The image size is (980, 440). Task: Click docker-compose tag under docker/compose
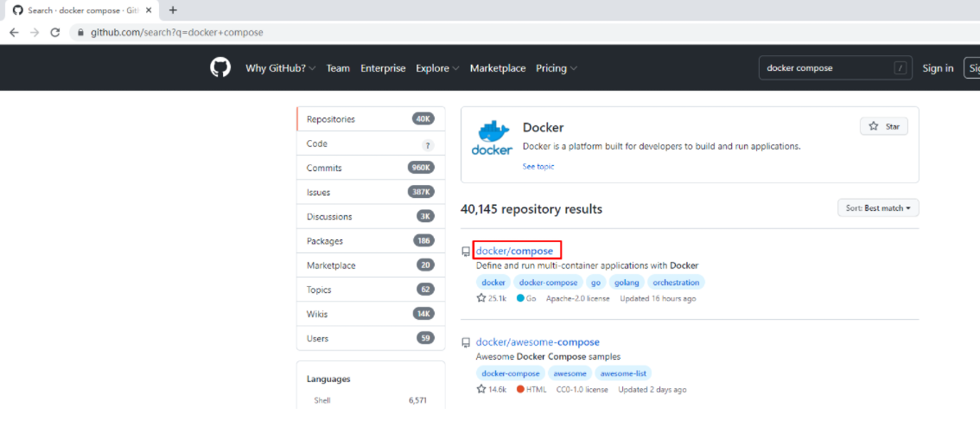(x=549, y=283)
